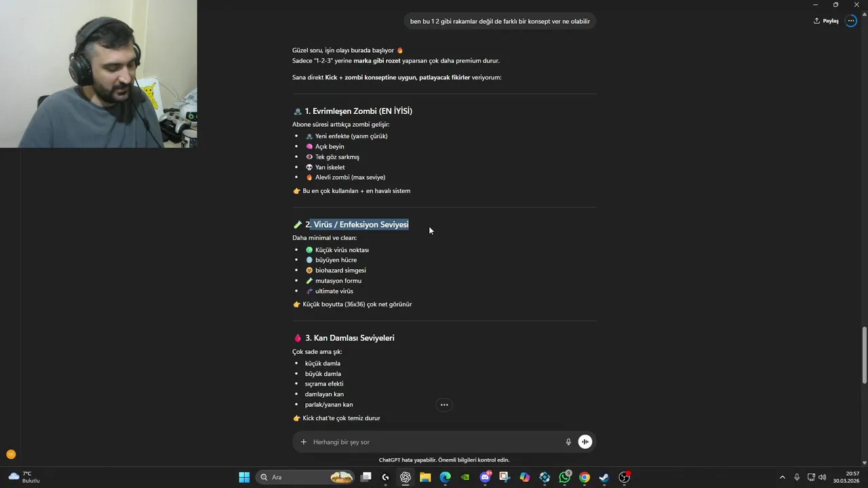Click the 'damlayan kan' list item
The image size is (868, 488).
point(324,394)
